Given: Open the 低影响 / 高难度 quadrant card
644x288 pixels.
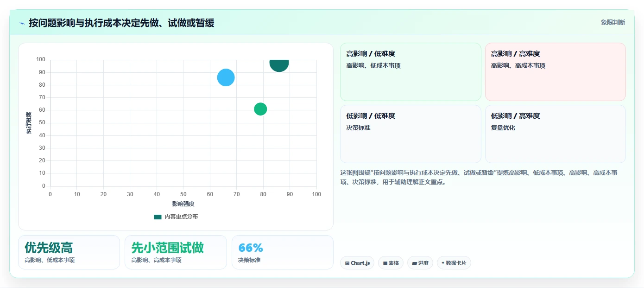Looking at the screenshot, I should pyautogui.click(x=555, y=134).
